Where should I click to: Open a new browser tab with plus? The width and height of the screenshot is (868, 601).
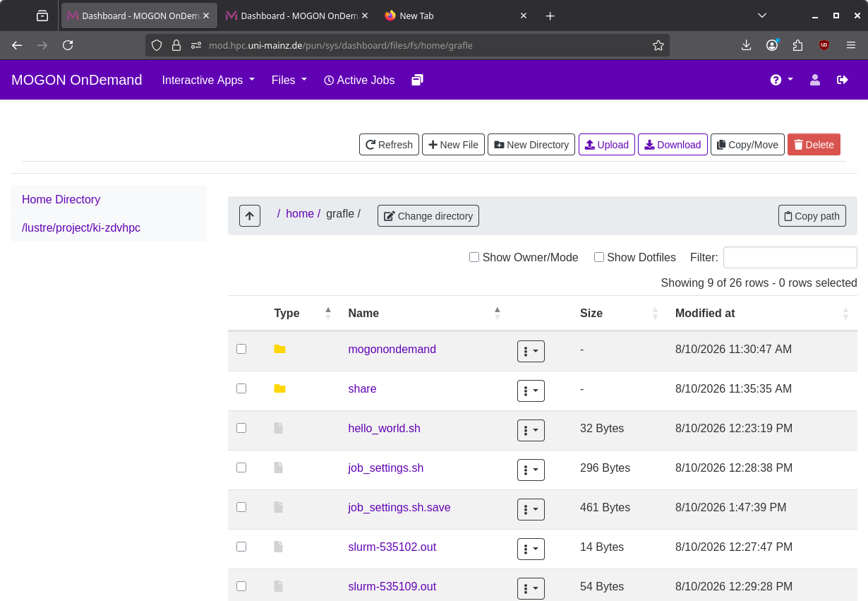click(x=550, y=16)
